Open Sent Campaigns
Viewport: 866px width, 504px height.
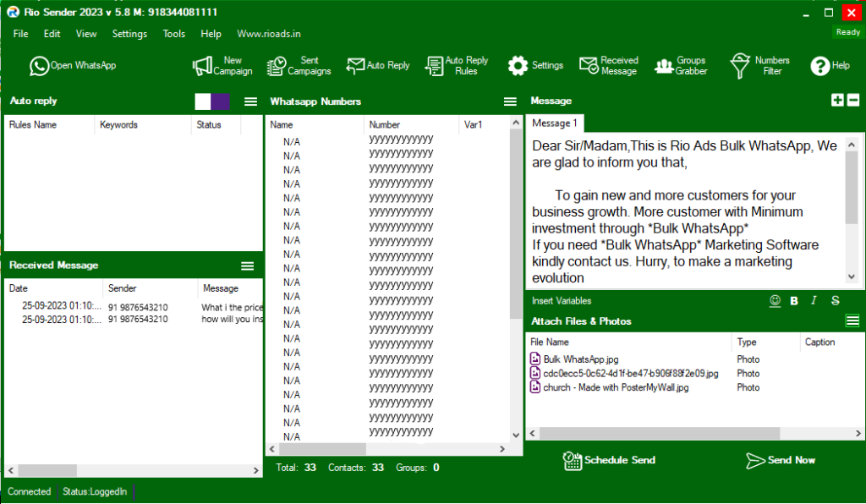tap(299, 66)
